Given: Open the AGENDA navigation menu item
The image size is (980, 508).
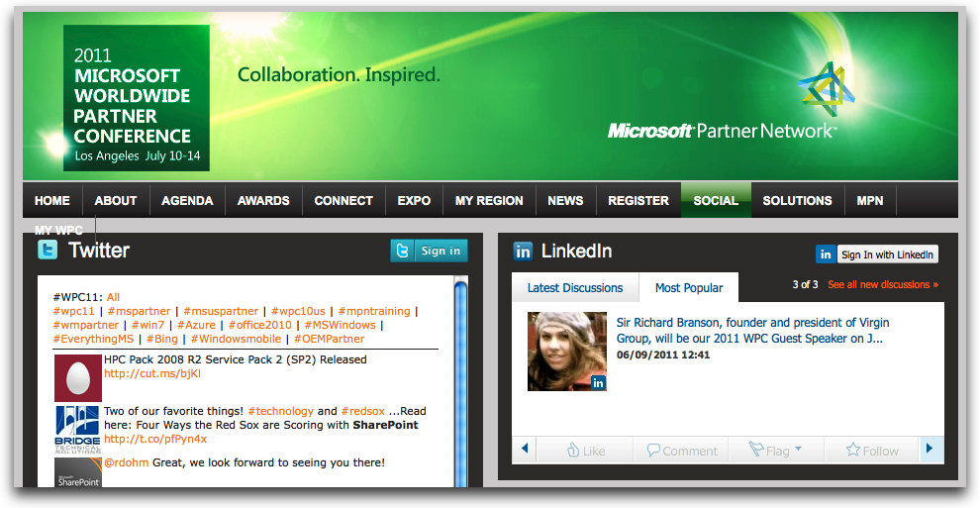Looking at the screenshot, I should (187, 200).
